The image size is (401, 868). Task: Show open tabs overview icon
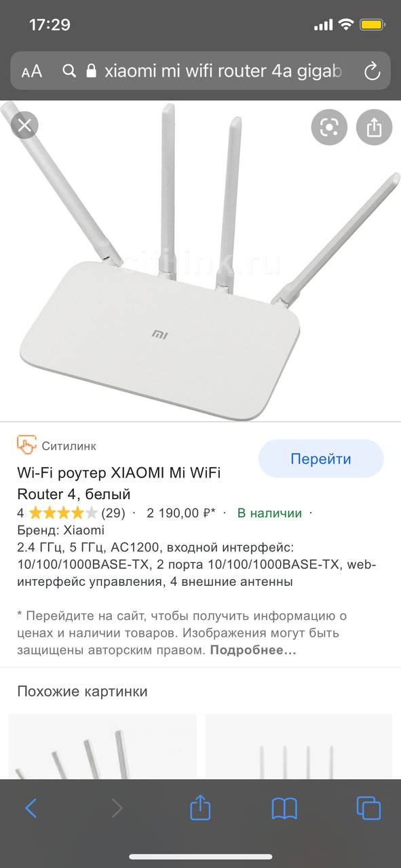[x=368, y=808]
